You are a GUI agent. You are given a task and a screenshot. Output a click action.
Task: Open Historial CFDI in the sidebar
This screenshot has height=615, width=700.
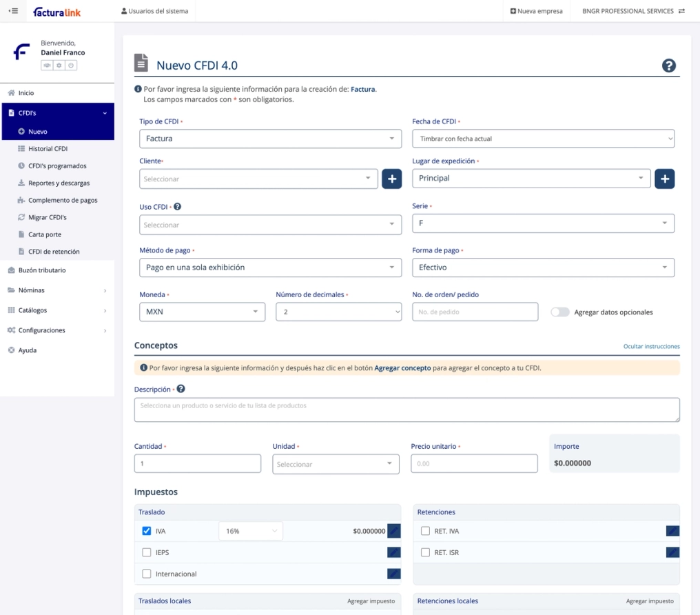pyautogui.click(x=48, y=149)
